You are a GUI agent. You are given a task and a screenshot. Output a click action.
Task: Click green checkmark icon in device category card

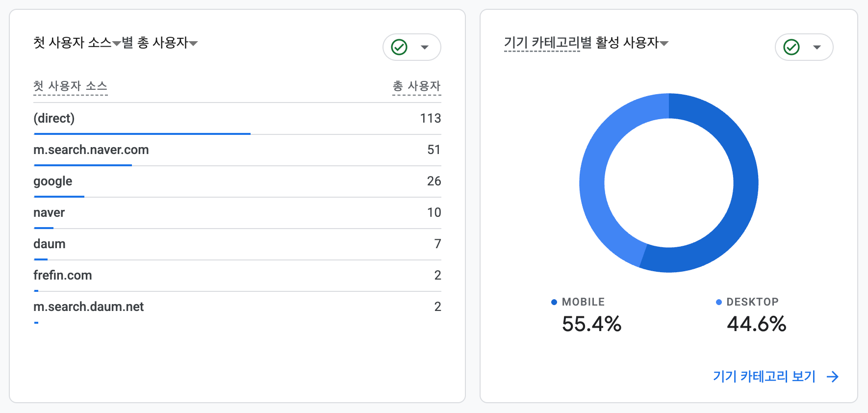[x=791, y=47]
